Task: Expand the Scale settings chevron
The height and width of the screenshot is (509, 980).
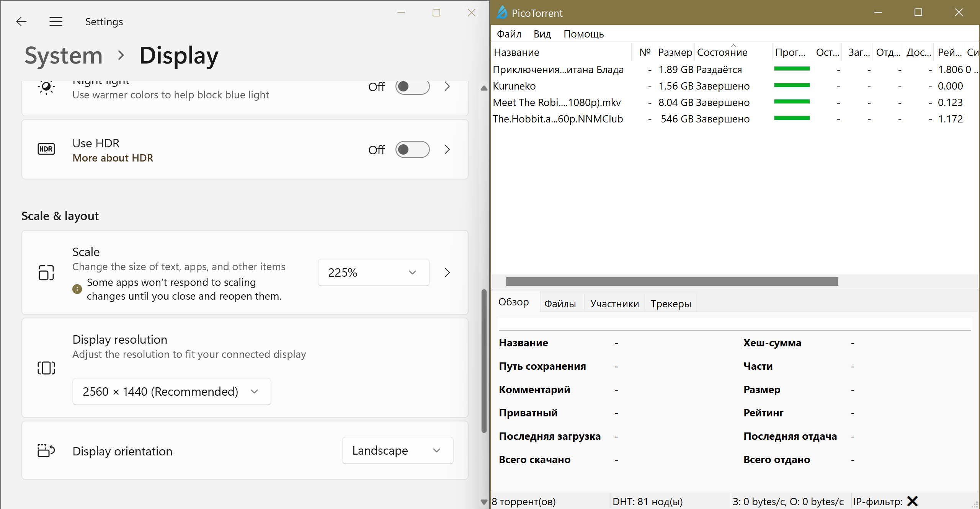Action: tap(447, 272)
